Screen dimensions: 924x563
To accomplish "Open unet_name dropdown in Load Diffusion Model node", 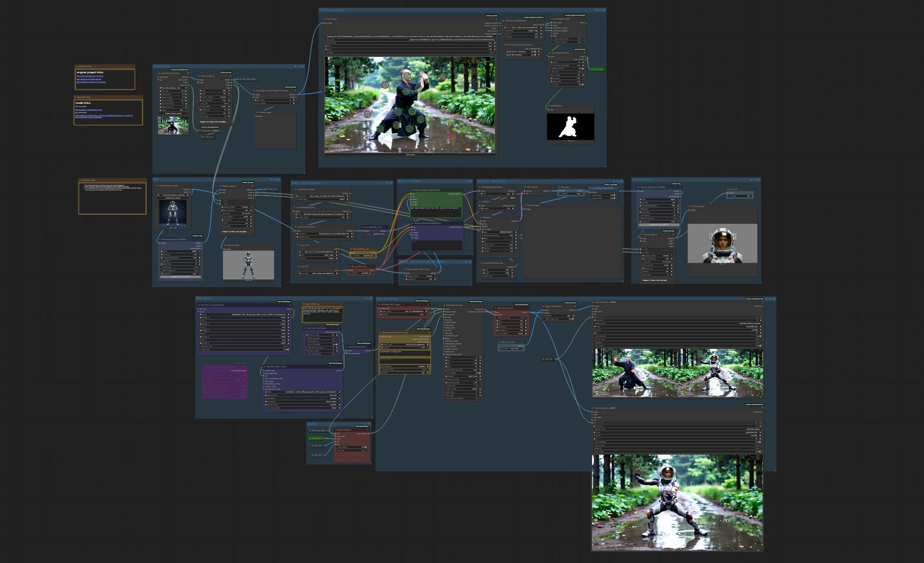I will 322,196.
